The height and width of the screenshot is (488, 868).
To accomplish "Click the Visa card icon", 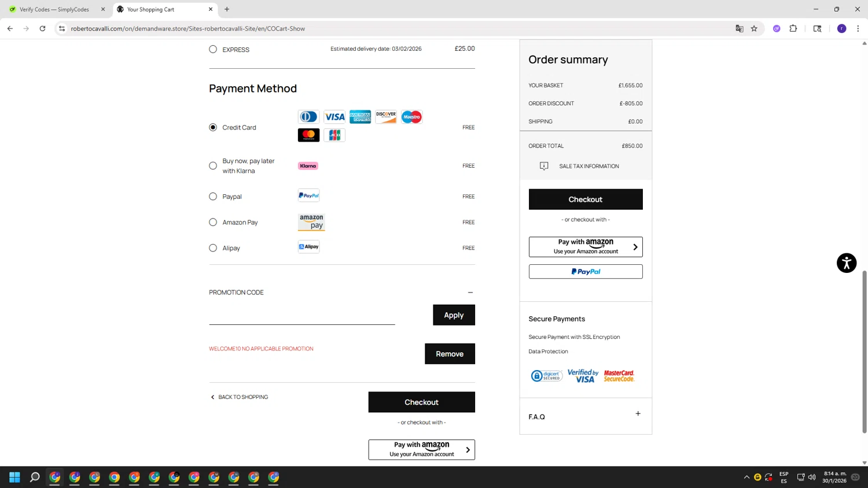I will tap(334, 117).
